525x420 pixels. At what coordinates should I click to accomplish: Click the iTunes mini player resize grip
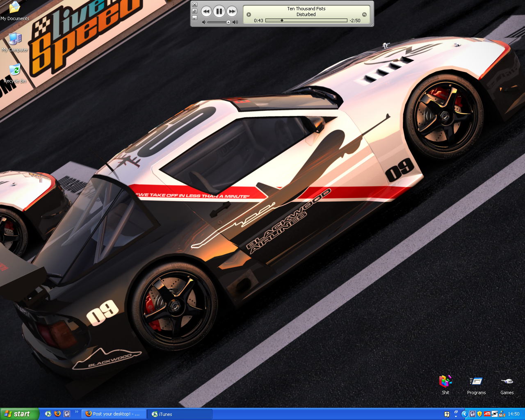pyautogui.click(x=372, y=25)
